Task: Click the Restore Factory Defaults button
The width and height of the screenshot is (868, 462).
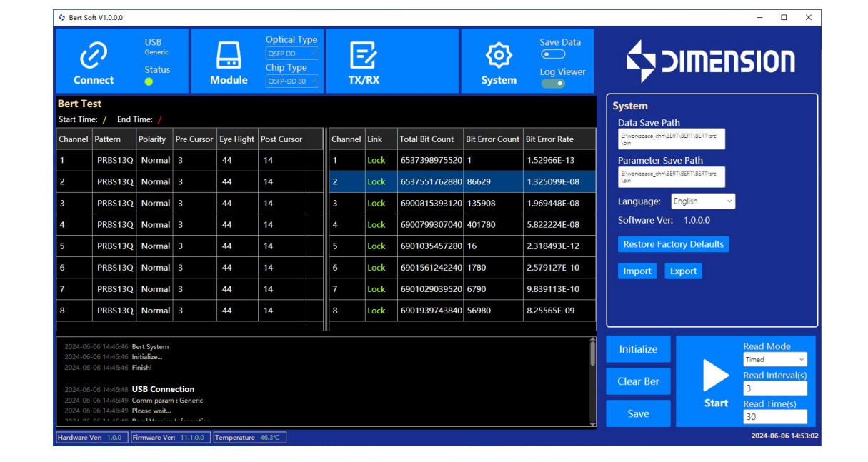Action: click(x=673, y=244)
